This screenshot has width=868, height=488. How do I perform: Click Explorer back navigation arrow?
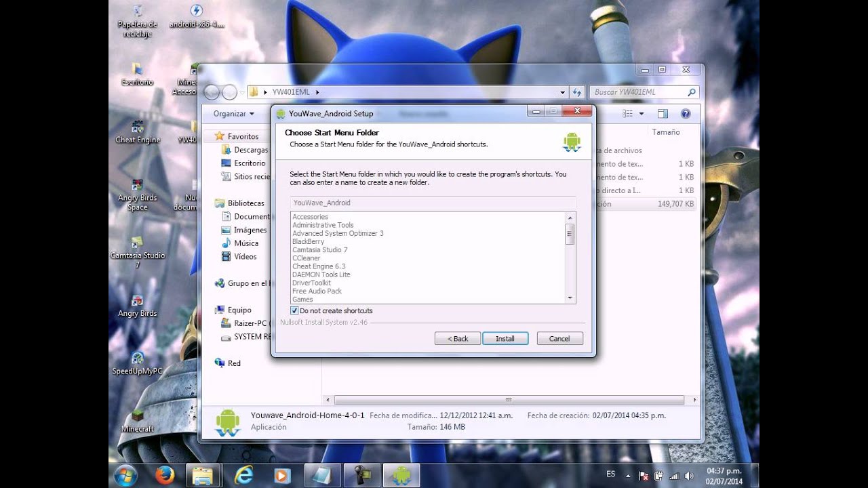212,92
